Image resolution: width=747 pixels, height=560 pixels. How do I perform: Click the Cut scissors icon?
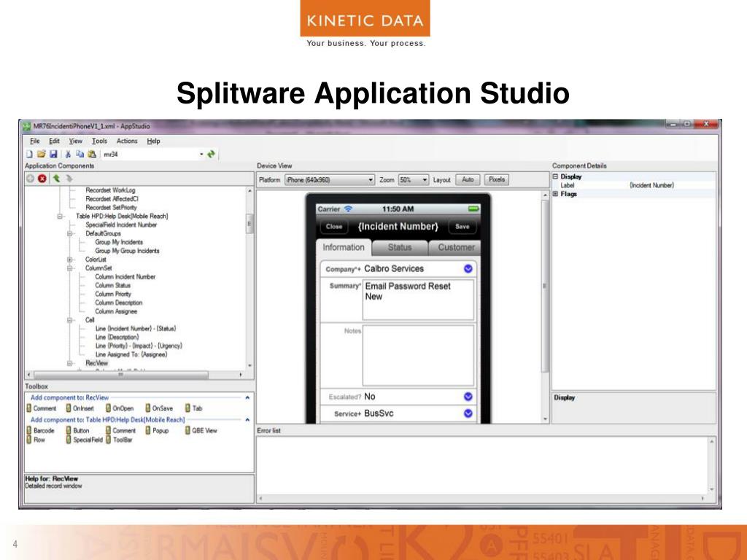(68, 154)
